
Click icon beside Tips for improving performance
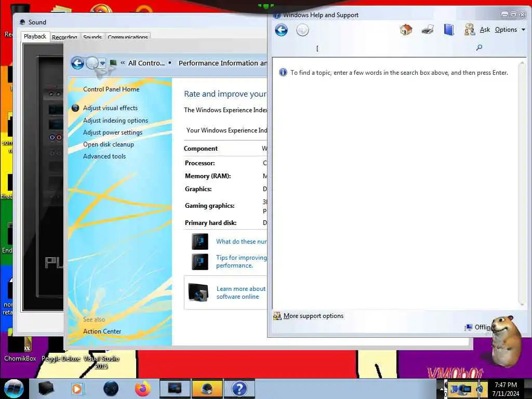coord(200,262)
